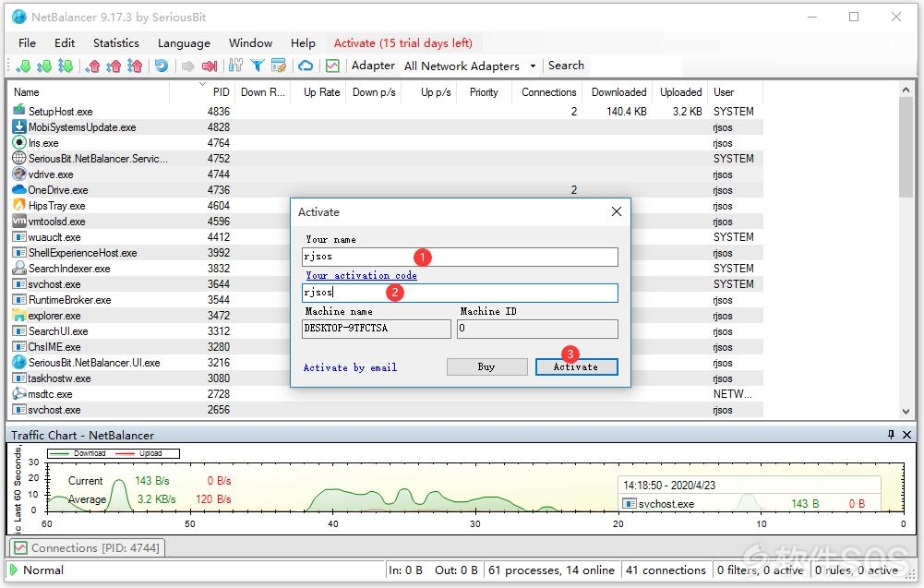The height and width of the screenshot is (588, 924).
Task: Click the 0 filters, 0 active status entry
Action: [x=760, y=570]
